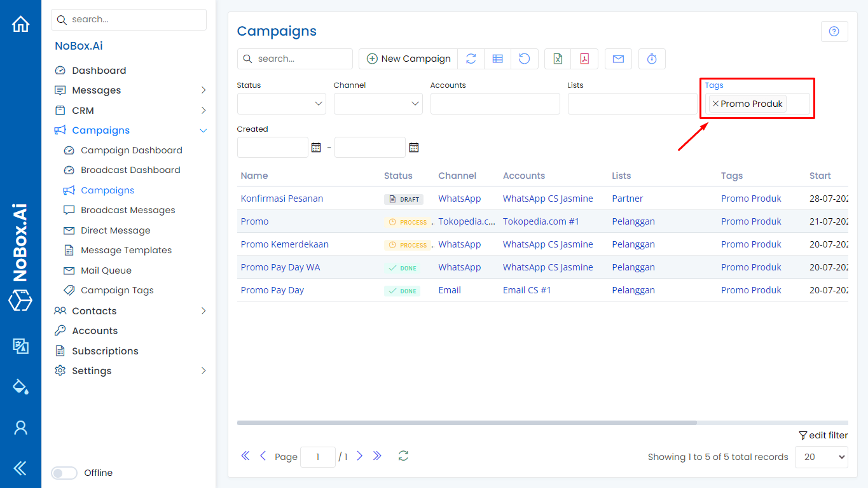Change records per page using the 20 dropdown
Viewport: 868px width, 488px height.
tap(821, 457)
